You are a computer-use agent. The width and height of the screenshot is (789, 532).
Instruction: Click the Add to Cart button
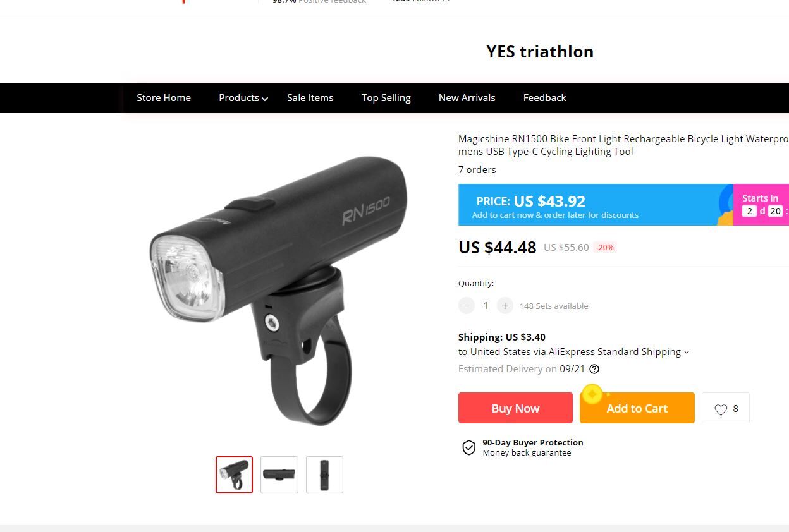(x=637, y=408)
